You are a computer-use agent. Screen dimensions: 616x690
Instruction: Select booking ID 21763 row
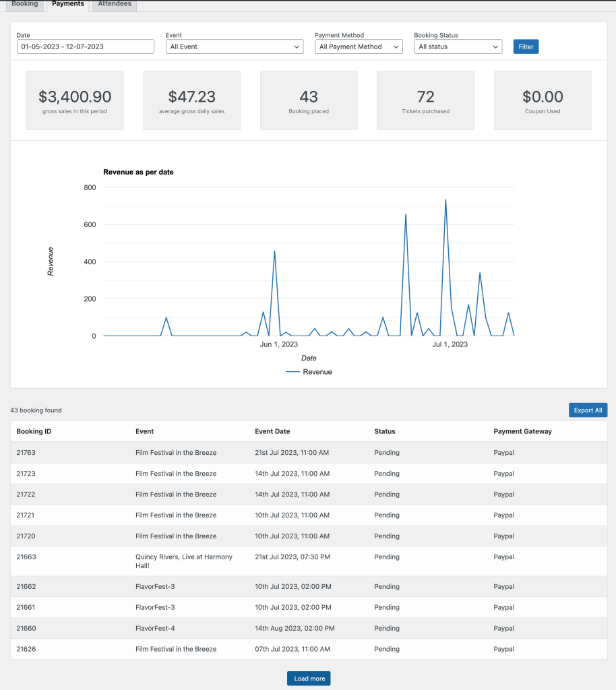[26, 453]
